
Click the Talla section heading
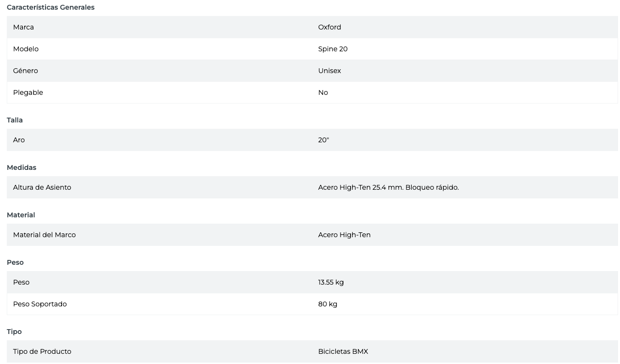pyautogui.click(x=15, y=120)
